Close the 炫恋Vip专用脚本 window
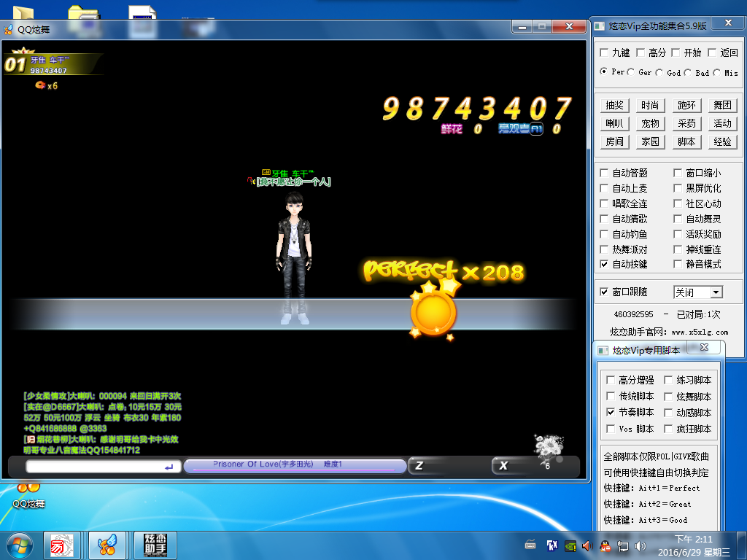Viewport: 747px width, 560px height. click(705, 348)
